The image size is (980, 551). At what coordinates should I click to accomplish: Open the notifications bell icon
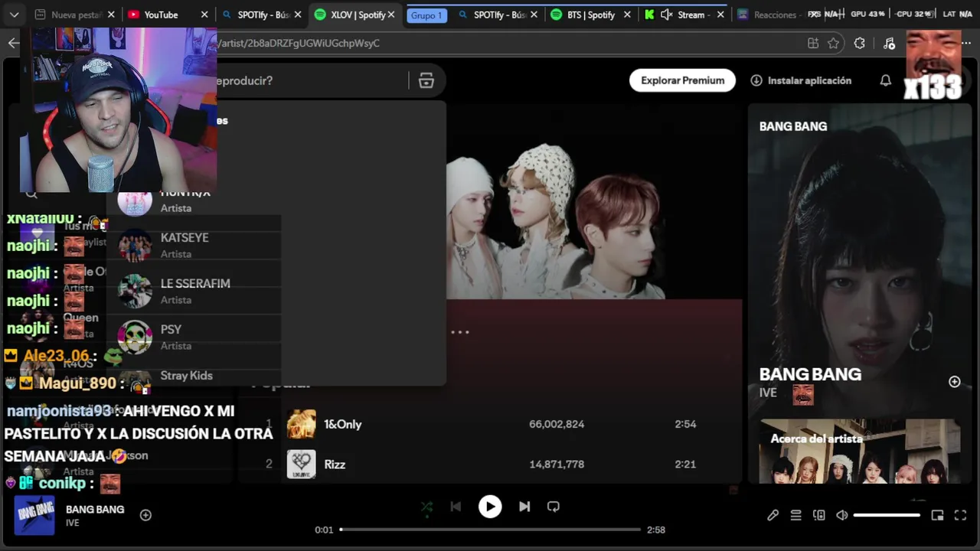coord(886,80)
